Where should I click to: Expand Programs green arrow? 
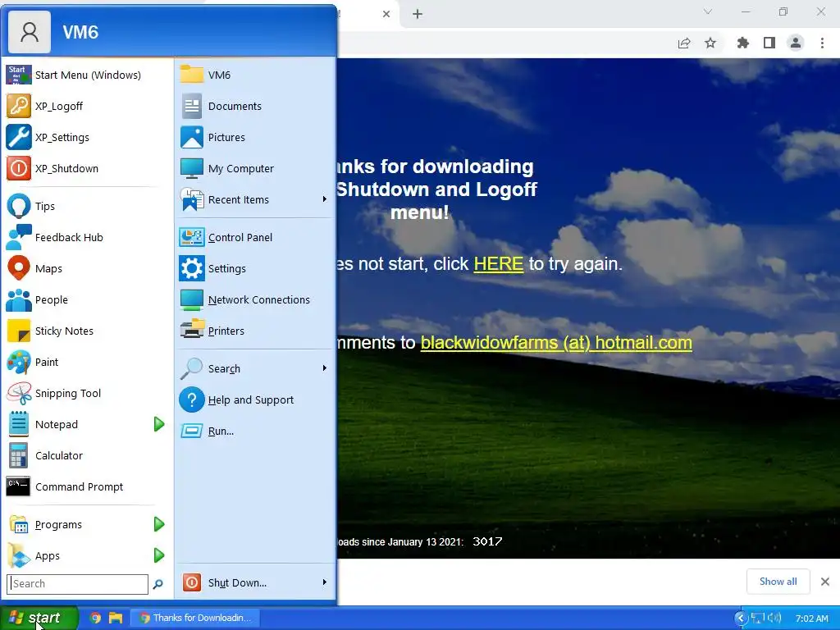(x=159, y=524)
